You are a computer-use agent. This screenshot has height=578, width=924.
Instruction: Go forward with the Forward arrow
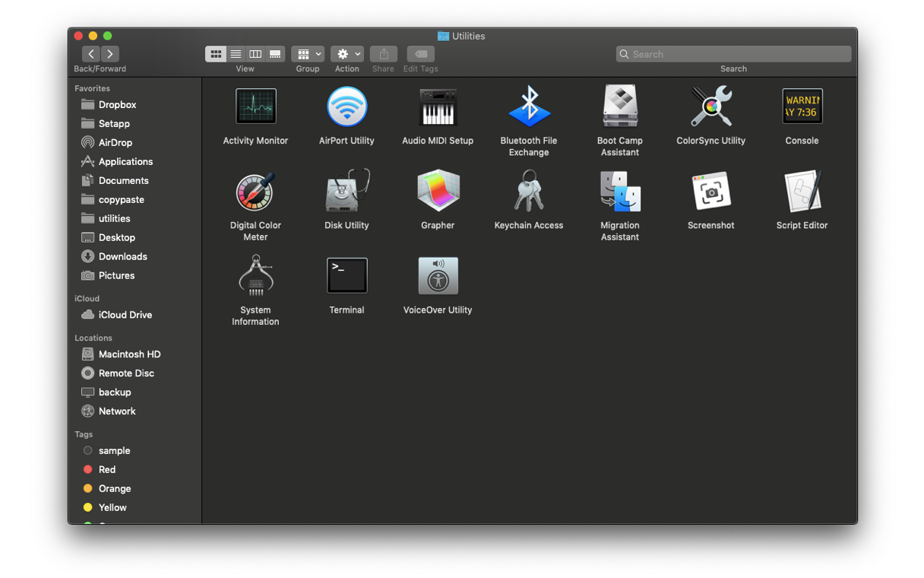(x=110, y=54)
